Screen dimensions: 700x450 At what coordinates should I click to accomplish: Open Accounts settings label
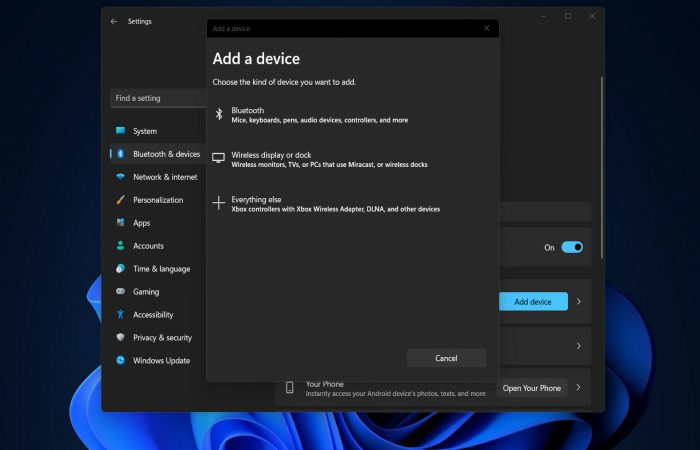click(148, 246)
